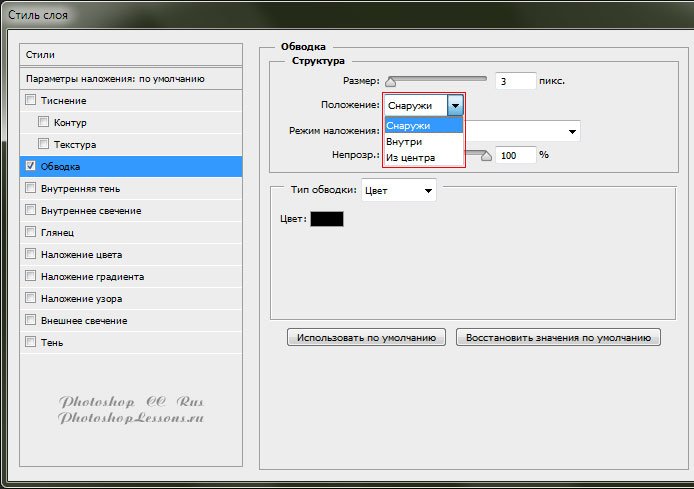694x489 pixels.
Task: Toggle the Текстура checkbox
Action: (43, 144)
